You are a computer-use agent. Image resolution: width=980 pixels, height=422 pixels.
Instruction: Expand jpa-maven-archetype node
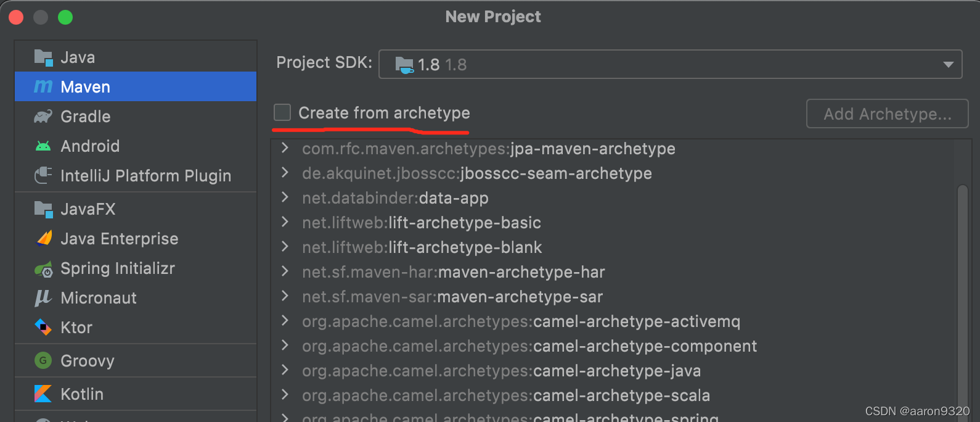click(x=285, y=148)
